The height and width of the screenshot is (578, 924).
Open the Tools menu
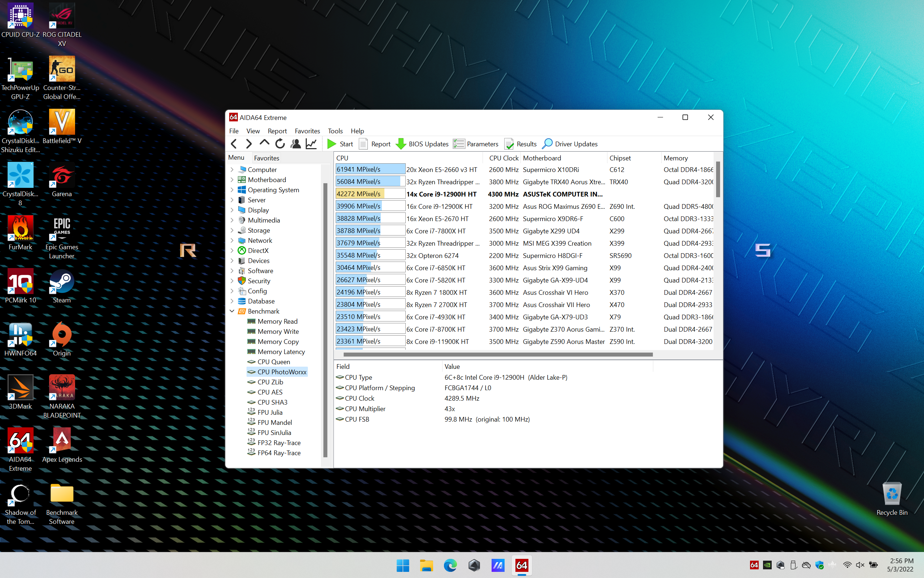point(335,131)
